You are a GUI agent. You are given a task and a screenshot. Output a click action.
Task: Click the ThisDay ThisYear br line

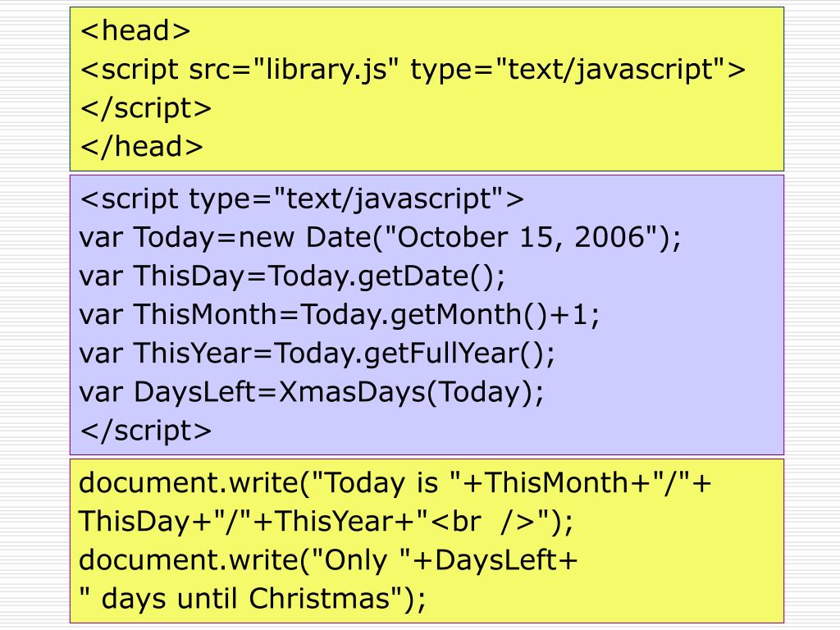(x=326, y=522)
